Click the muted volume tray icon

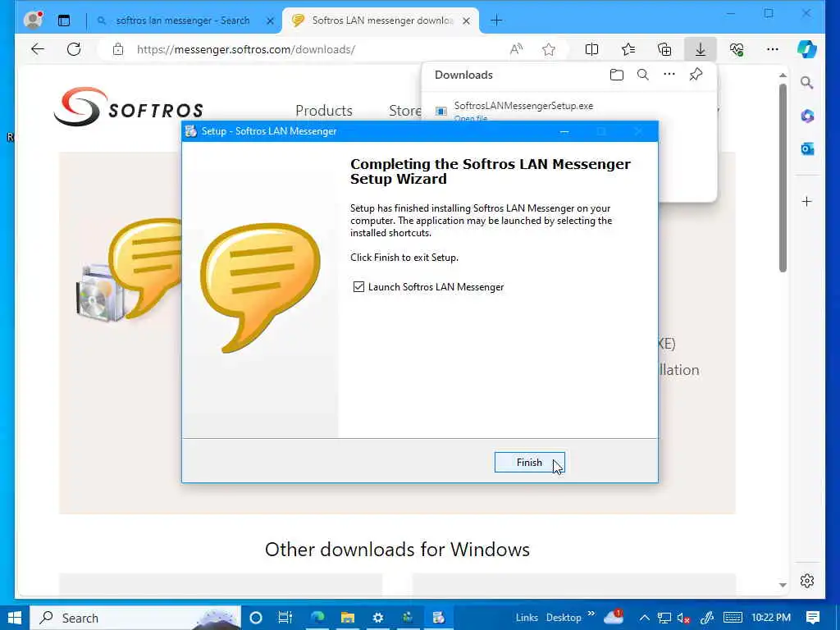pyautogui.click(x=683, y=618)
